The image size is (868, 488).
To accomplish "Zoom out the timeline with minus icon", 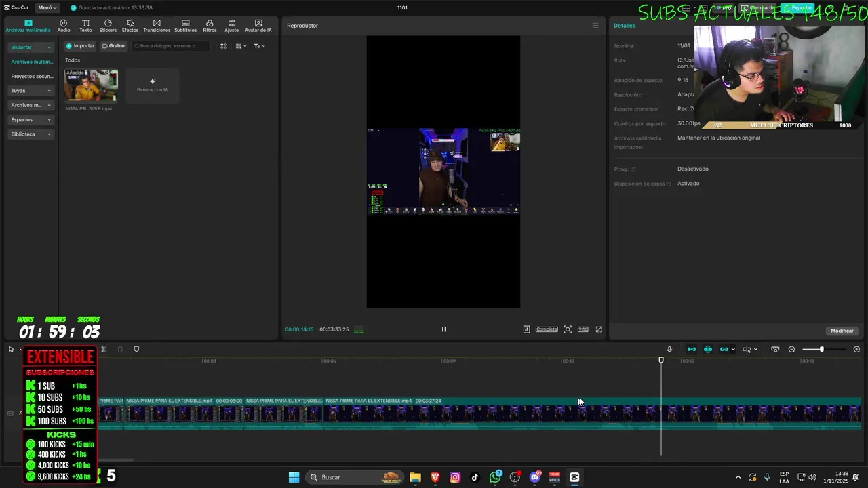I will coord(791,350).
